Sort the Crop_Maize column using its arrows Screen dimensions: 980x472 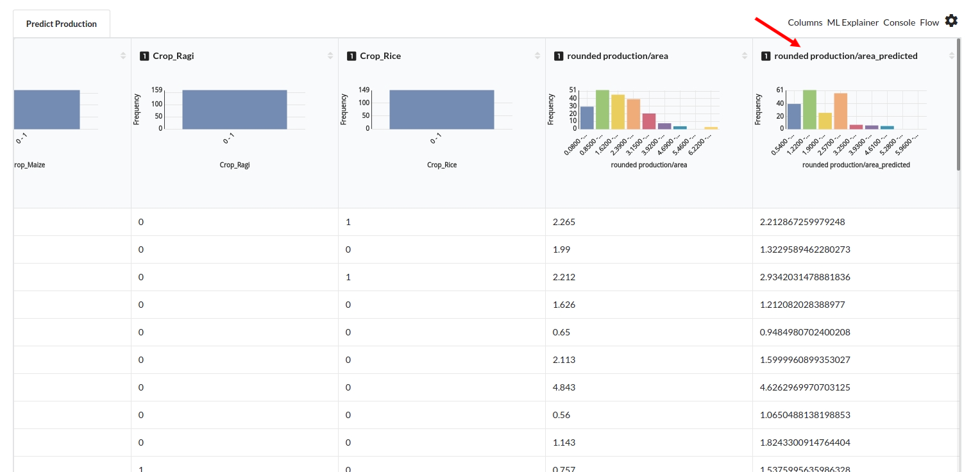(123, 56)
